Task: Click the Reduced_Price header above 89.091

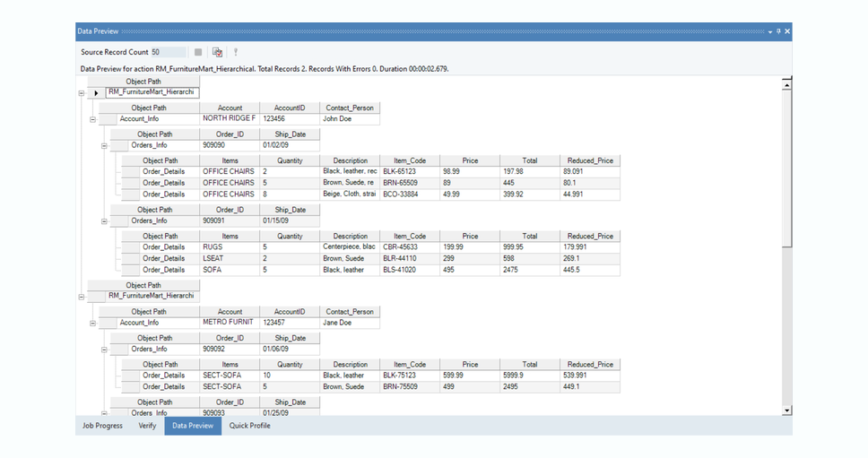Action: point(590,160)
